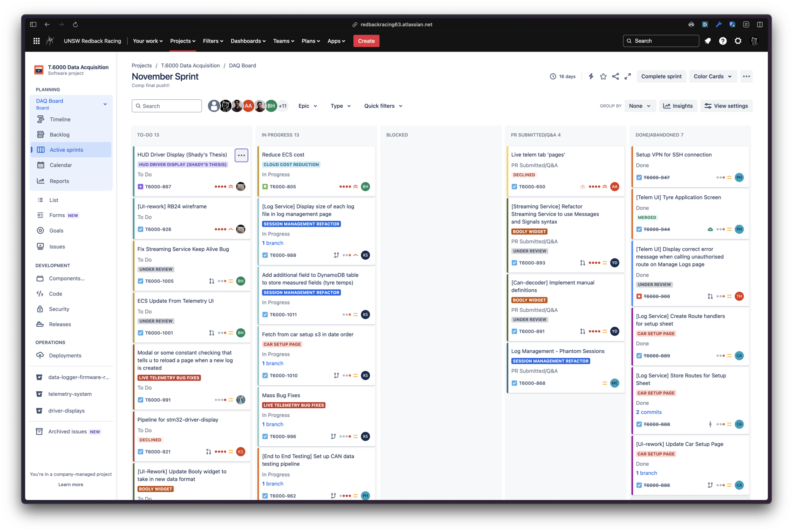
Task: Click the automation lightning bolt icon
Action: [590, 76]
